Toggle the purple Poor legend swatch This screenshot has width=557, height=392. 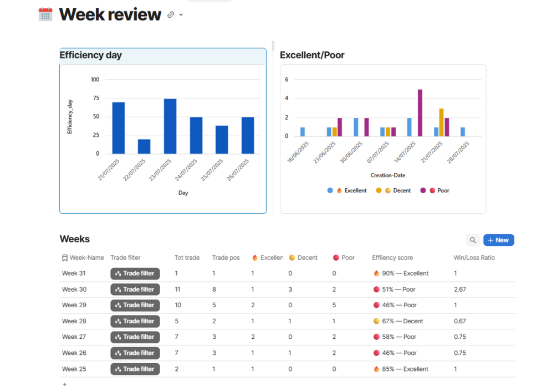click(x=423, y=190)
